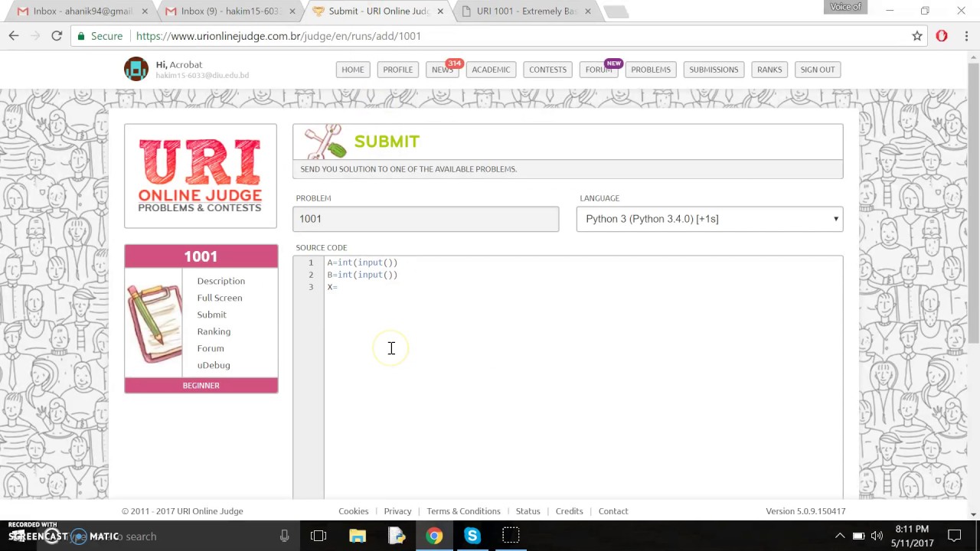This screenshot has width=980, height=551.
Task: Open the uDebug link in sidebar
Action: point(214,365)
